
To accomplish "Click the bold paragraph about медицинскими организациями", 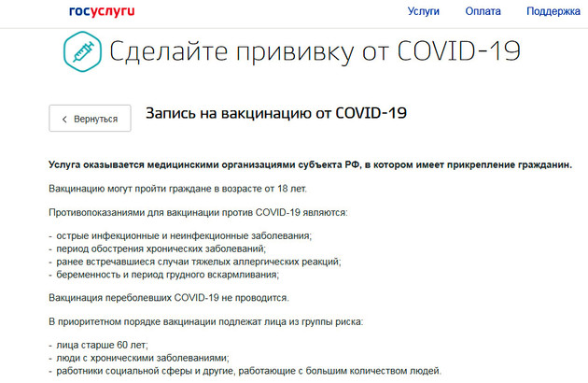I will click(309, 164).
